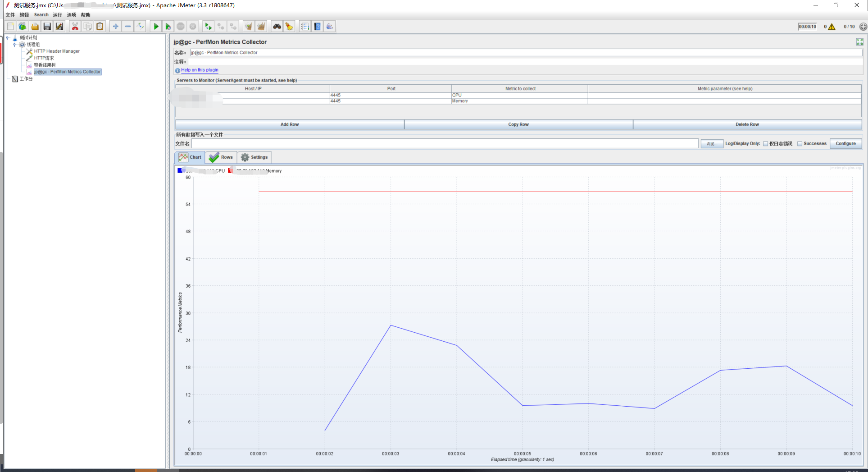Cut the selected element with scissors icon
Screen dimensions: 868x472
[75, 27]
